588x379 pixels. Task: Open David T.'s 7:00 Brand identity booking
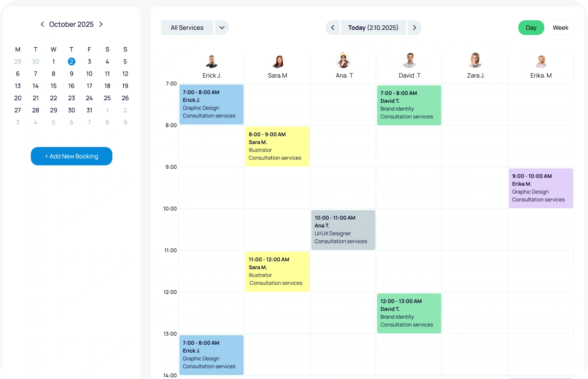tap(409, 105)
